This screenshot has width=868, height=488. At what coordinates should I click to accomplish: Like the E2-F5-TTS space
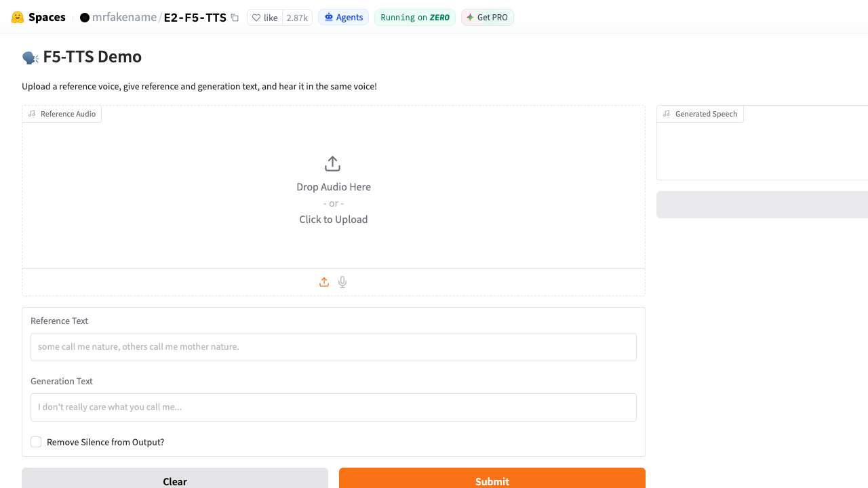pos(264,18)
